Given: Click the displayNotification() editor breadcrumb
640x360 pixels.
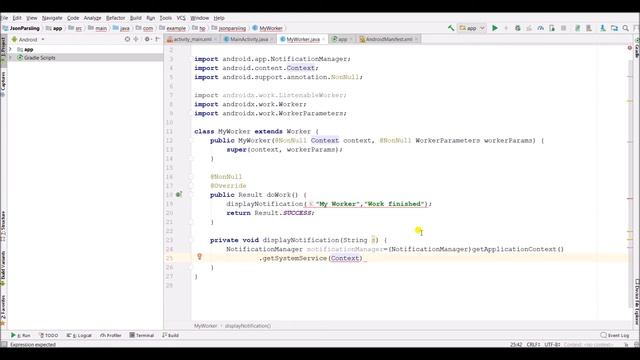Looking at the screenshot, I should click(248, 326).
